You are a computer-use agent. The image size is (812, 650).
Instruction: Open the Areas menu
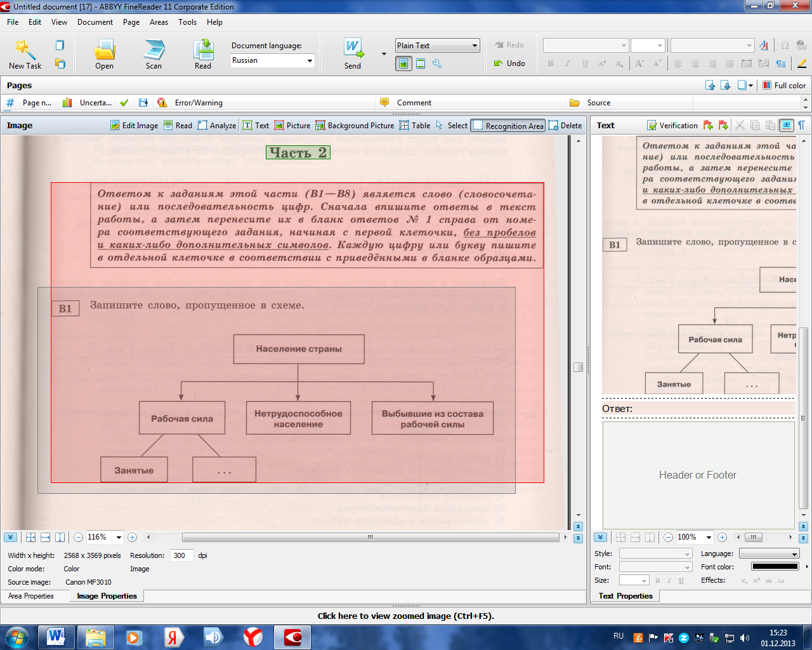[159, 22]
